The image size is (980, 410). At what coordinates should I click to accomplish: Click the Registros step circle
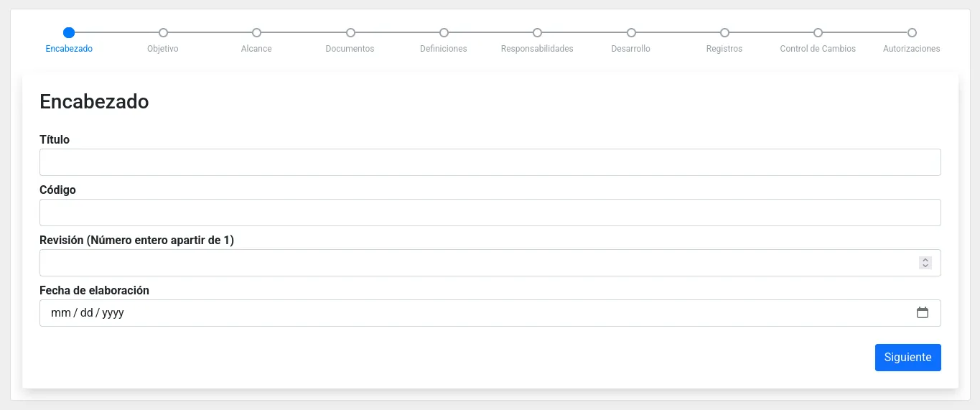pyautogui.click(x=724, y=32)
